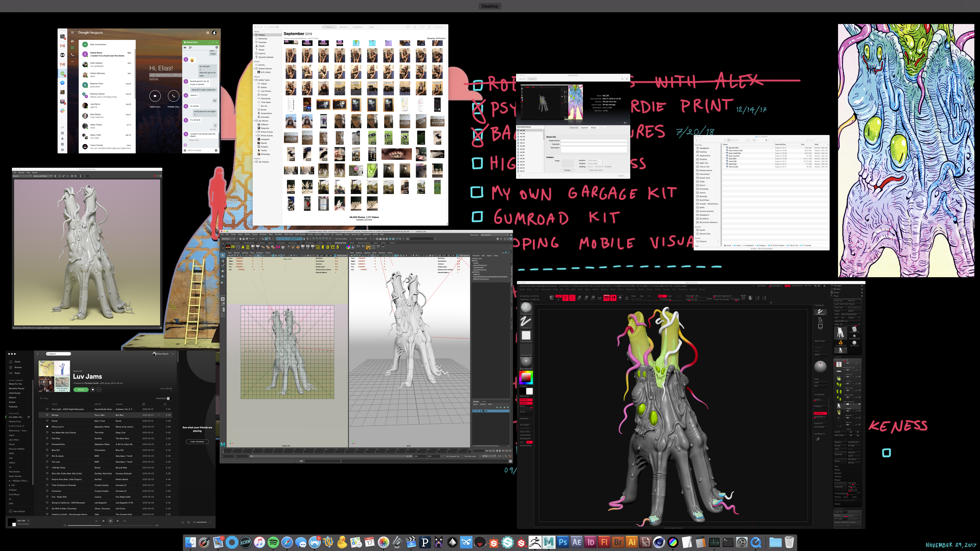Choose the Rect selection mode in ZBrush
This screenshot has width=980, height=551.
(821, 327)
